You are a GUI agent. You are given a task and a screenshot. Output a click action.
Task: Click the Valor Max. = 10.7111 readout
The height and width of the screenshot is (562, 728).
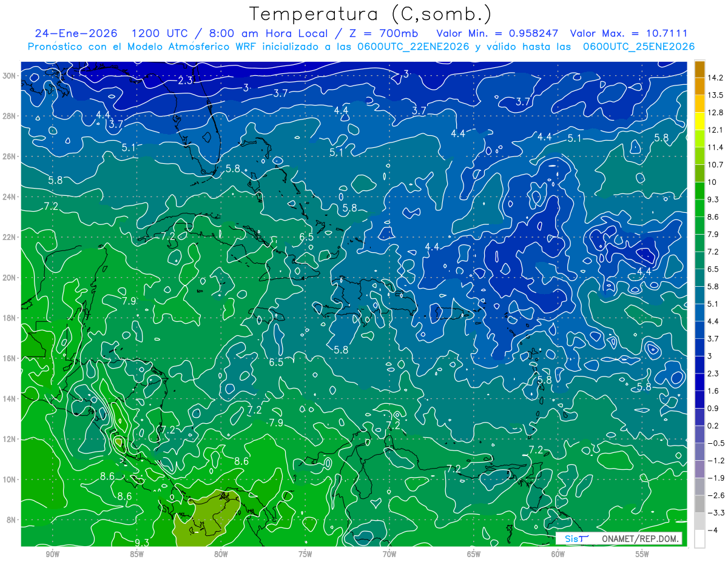tap(630, 33)
